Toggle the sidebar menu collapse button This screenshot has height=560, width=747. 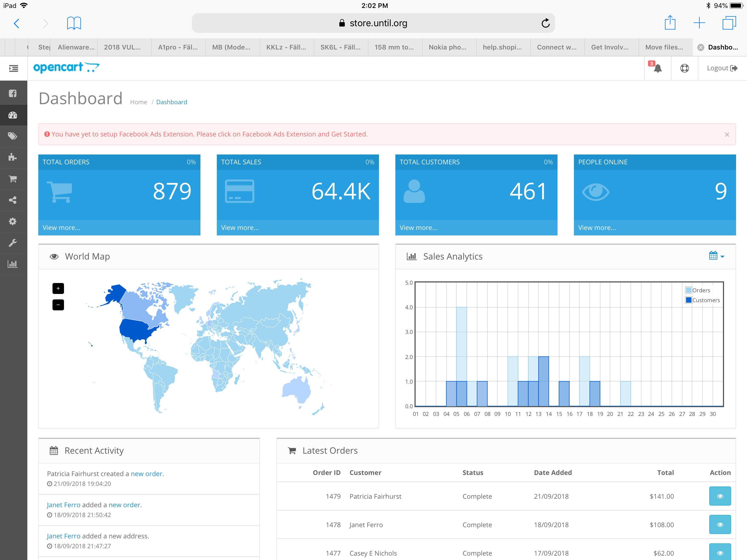coord(13,69)
